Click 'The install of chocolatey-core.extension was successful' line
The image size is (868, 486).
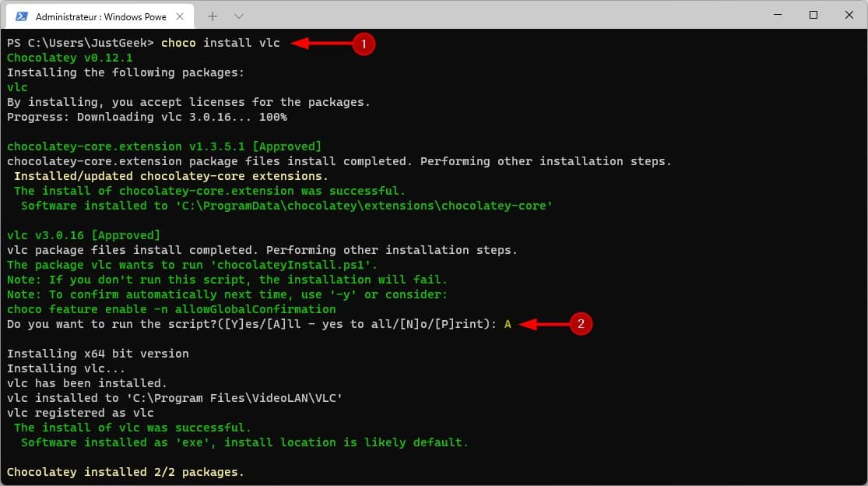pos(210,191)
